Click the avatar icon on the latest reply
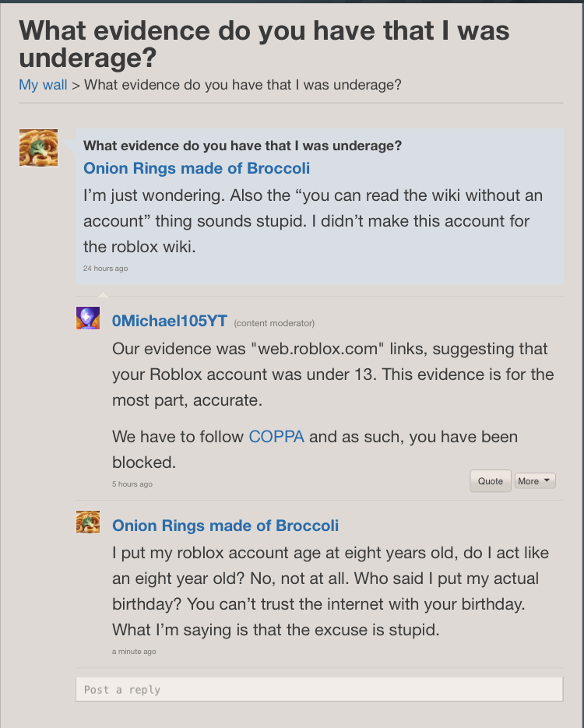The height and width of the screenshot is (728, 584). (88, 522)
